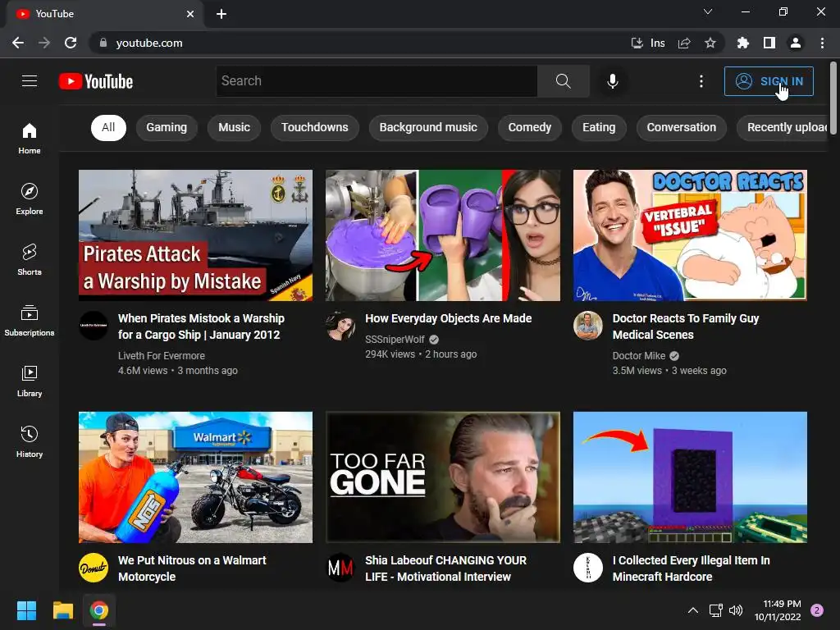The image size is (840, 630).
Task: Open the notification badge in the taskbar
Action: [817, 610]
